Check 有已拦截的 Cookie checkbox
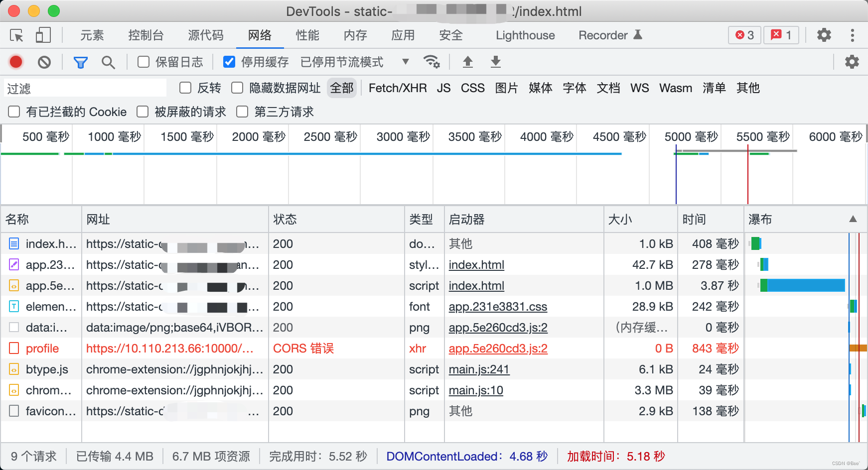The image size is (868, 470). (14, 112)
